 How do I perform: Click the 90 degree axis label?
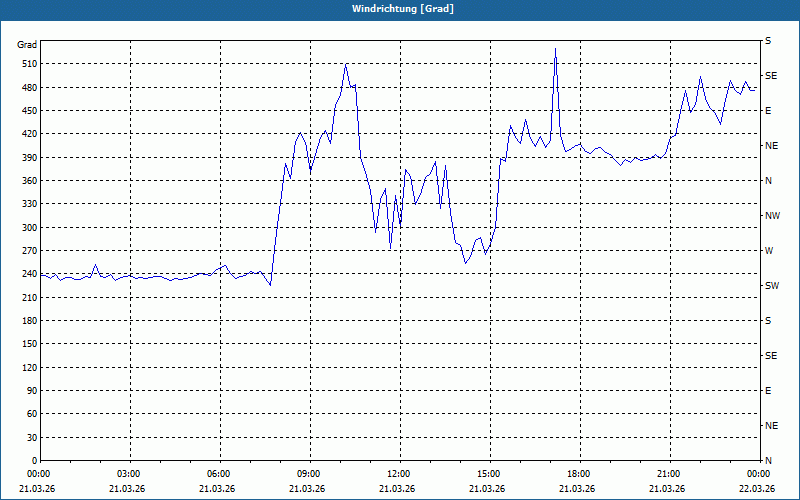32,391
